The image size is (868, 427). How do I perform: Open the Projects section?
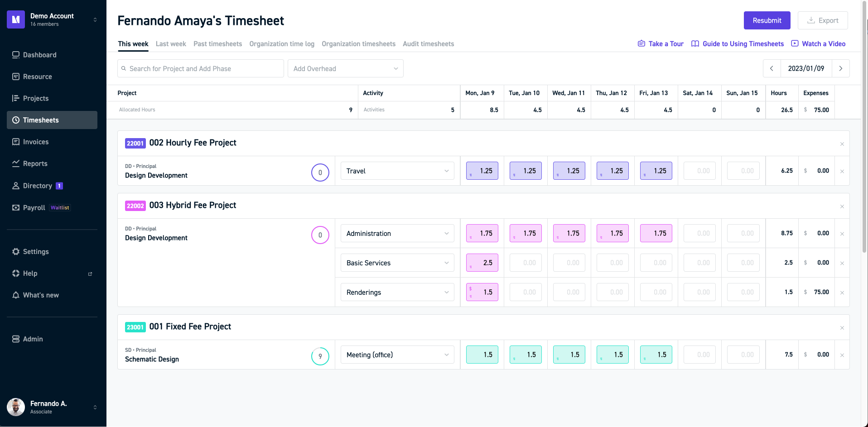(x=36, y=98)
